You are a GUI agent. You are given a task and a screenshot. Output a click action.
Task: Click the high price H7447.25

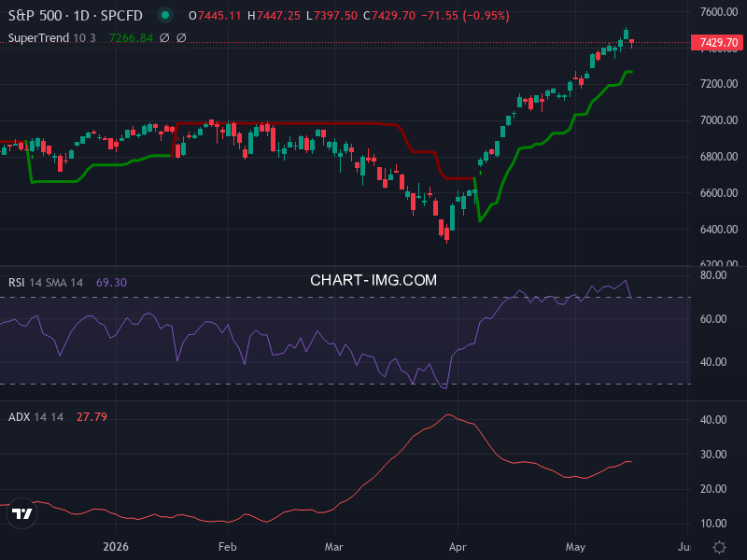click(x=274, y=16)
